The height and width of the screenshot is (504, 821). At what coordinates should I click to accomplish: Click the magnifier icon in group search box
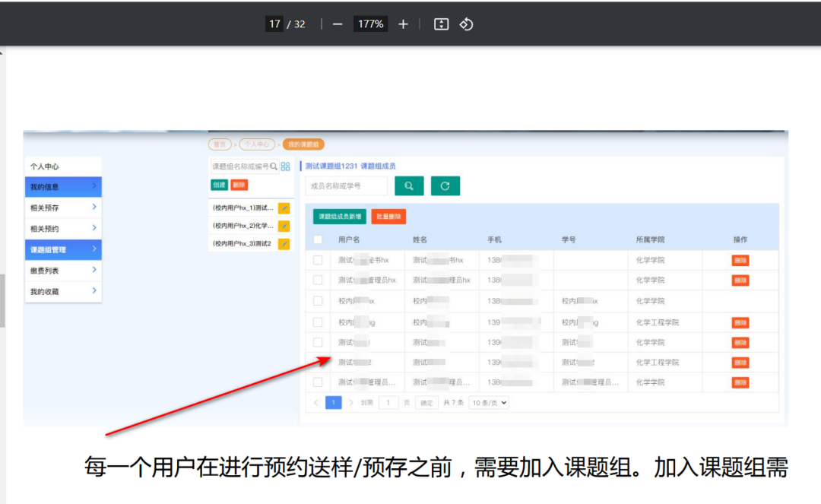(x=274, y=166)
